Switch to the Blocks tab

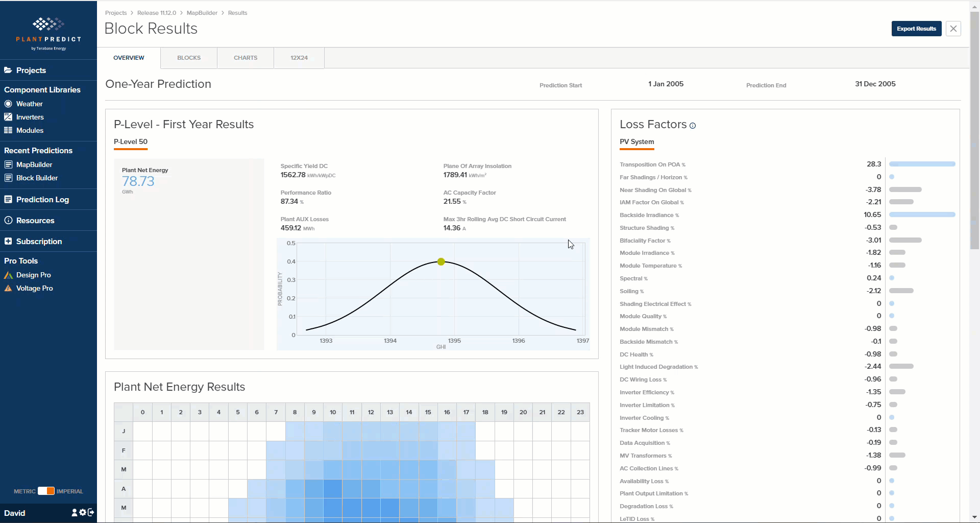[x=189, y=58]
